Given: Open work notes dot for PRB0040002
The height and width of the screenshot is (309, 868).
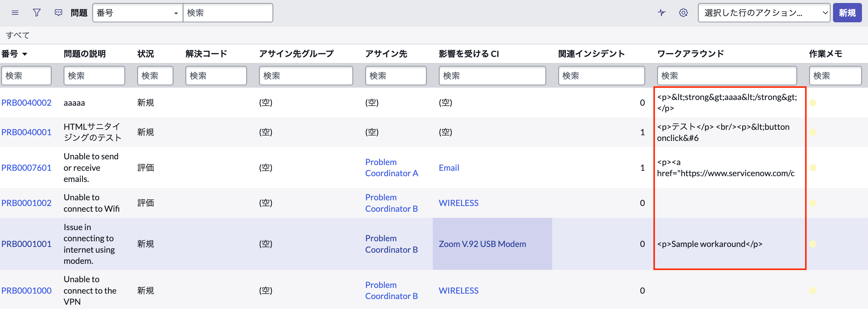Looking at the screenshot, I should [813, 102].
